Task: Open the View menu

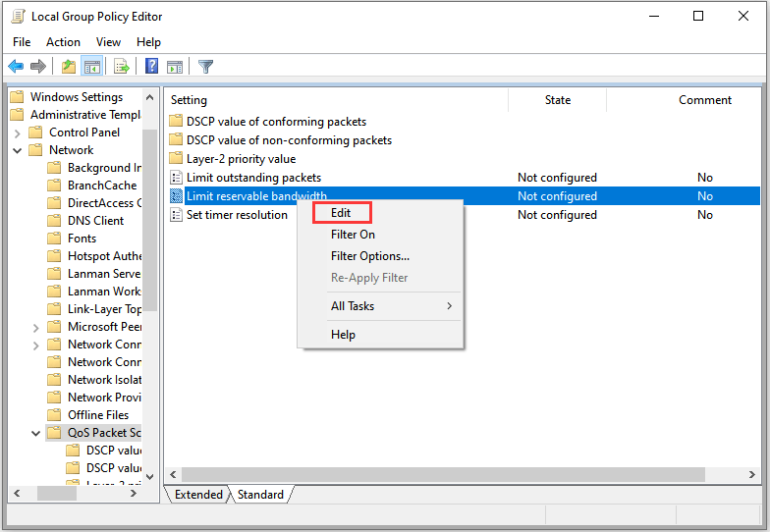Action: pyautogui.click(x=108, y=42)
